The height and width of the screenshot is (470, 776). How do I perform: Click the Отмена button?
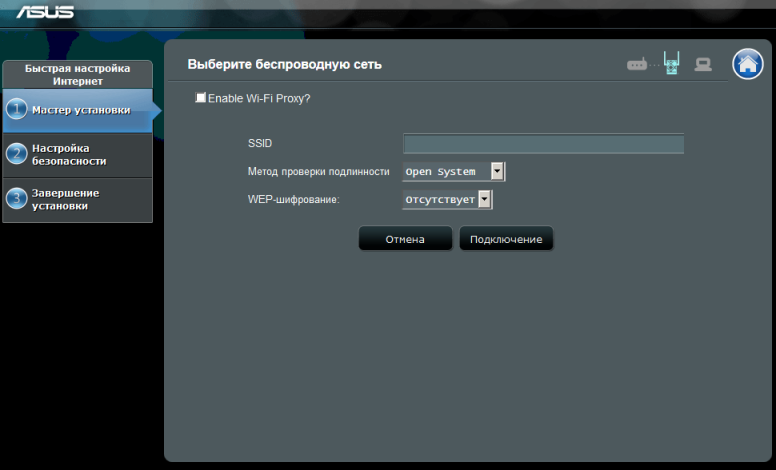point(405,239)
